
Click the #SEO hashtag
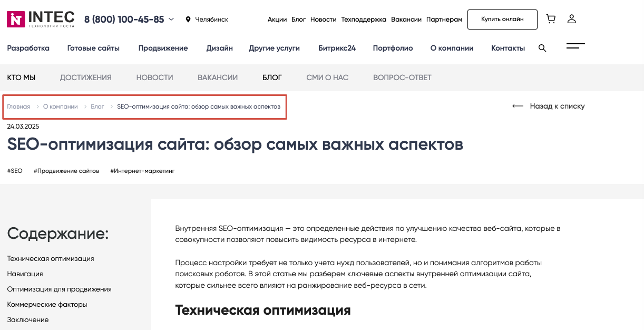(15, 170)
